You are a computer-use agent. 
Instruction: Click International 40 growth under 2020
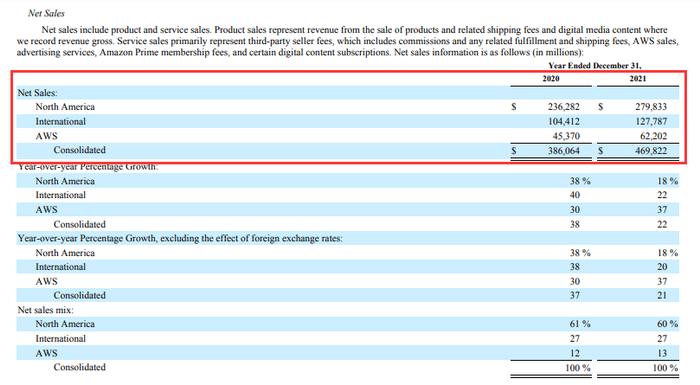[575, 195]
